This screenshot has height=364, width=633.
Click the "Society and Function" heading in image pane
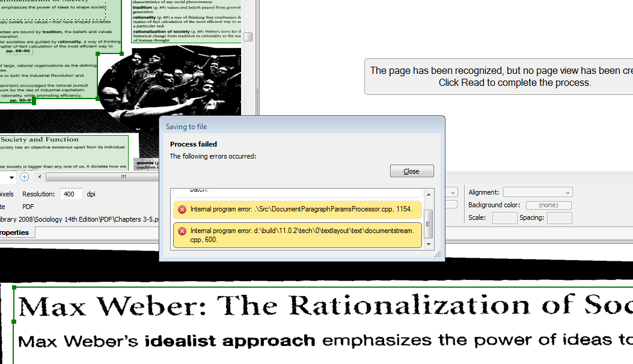pos(40,139)
